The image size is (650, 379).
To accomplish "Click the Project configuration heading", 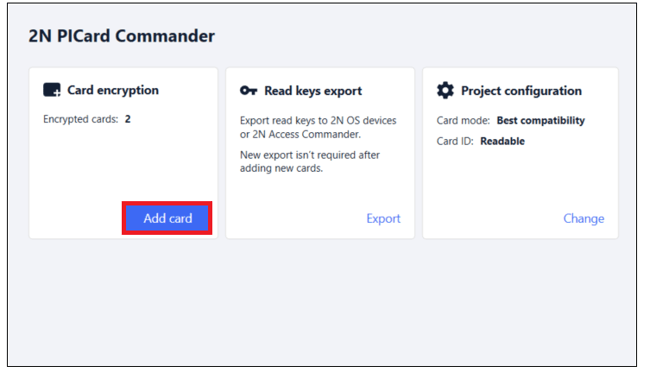I will tap(521, 91).
